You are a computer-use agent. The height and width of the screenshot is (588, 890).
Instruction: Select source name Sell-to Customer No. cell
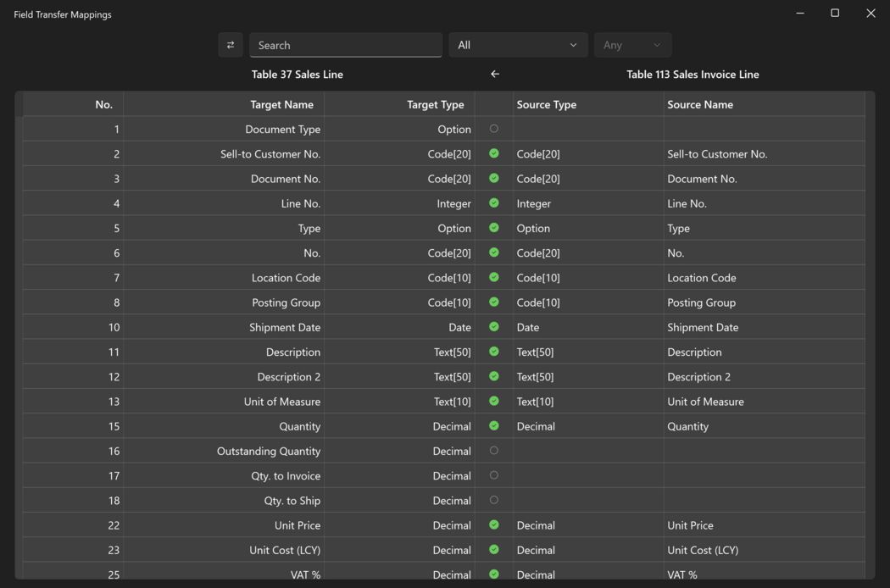tap(765, 154)
